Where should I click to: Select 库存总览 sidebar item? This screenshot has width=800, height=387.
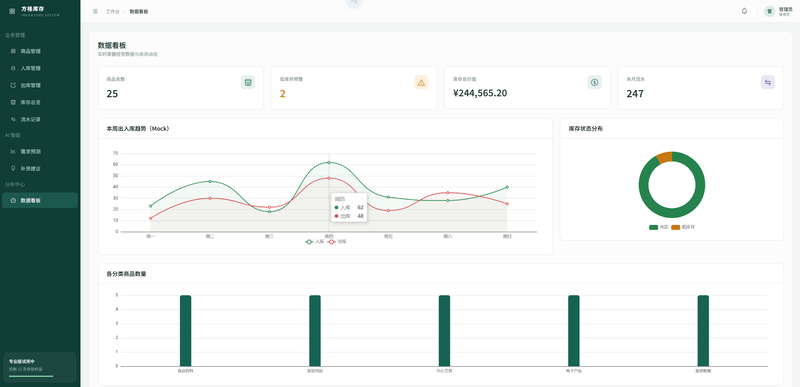(x=40, y=102)
